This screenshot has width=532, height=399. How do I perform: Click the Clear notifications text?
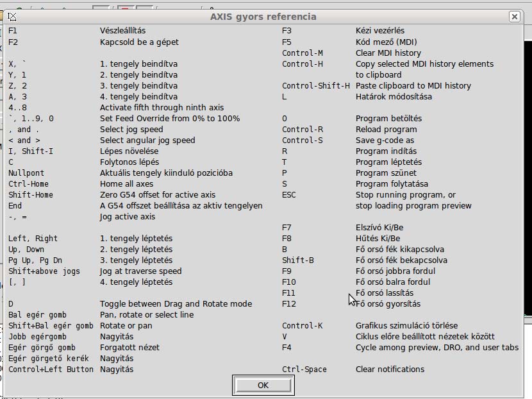[x=390, y=369]
